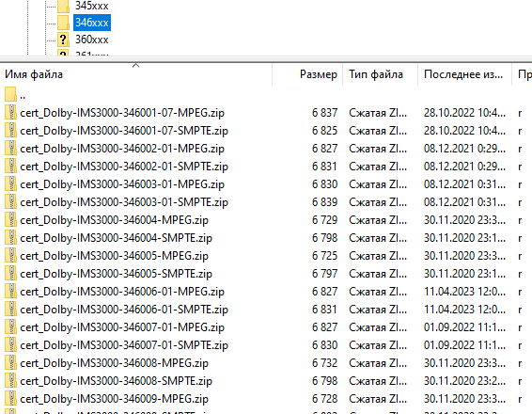
Task: Click zip icon of 346009-MPEG file
Action: coord(10,398)
